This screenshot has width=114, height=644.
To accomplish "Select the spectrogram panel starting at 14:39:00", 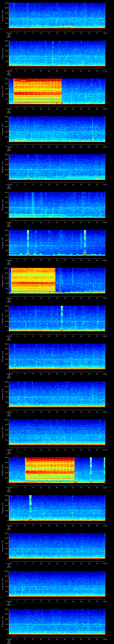I will (x=57, y=394).
